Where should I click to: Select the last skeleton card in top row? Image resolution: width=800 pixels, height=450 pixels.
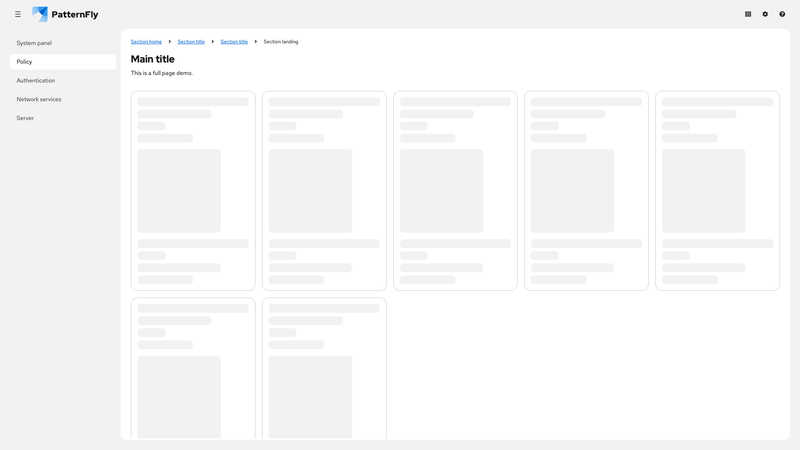coord(717,191)
